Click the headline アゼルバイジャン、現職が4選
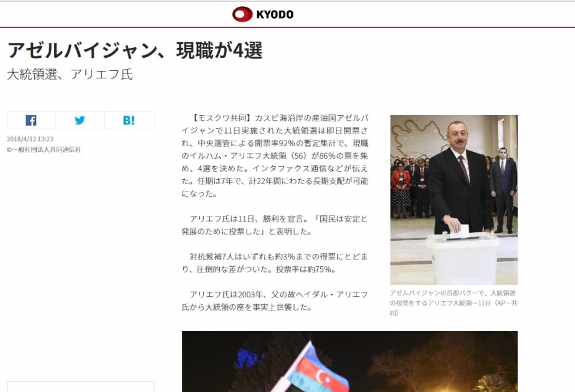This screenshot has width=575, height=392. click(x=135, y=50)
